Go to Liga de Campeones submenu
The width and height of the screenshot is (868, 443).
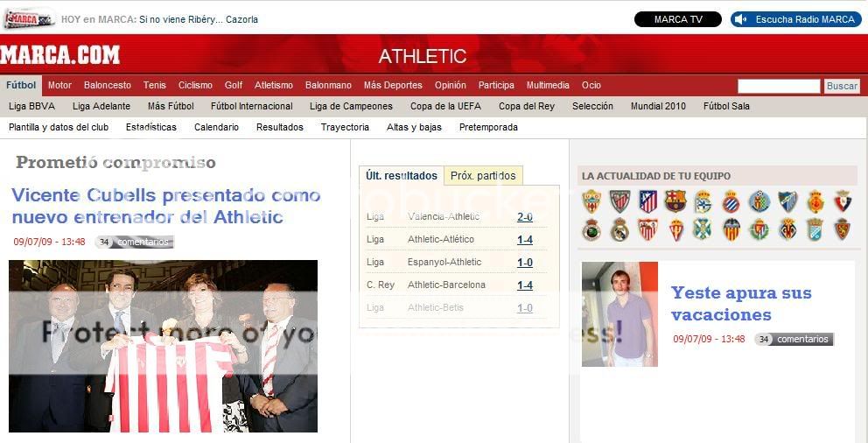coord(351,106)
